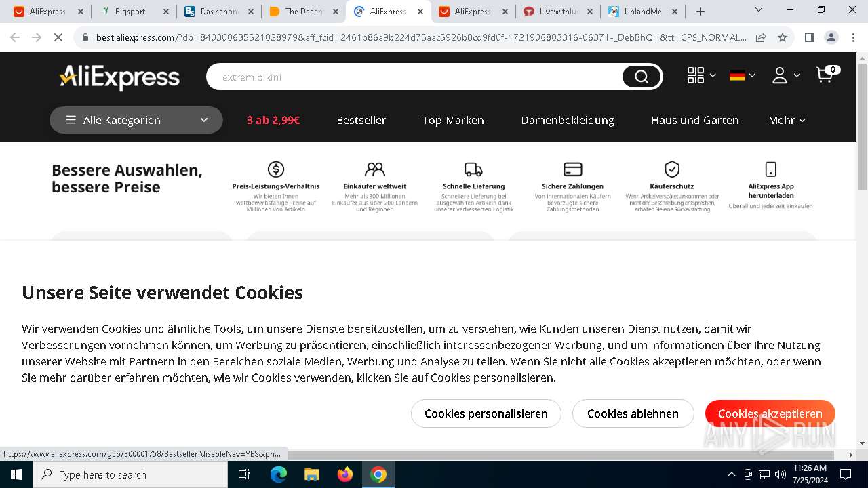Launch Firefox from the taskbar
The image size is (868, 488).
click(345, 474)
